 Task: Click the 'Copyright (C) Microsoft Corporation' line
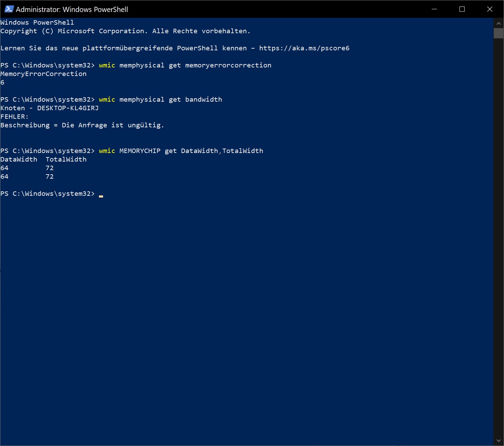point(125,31)
